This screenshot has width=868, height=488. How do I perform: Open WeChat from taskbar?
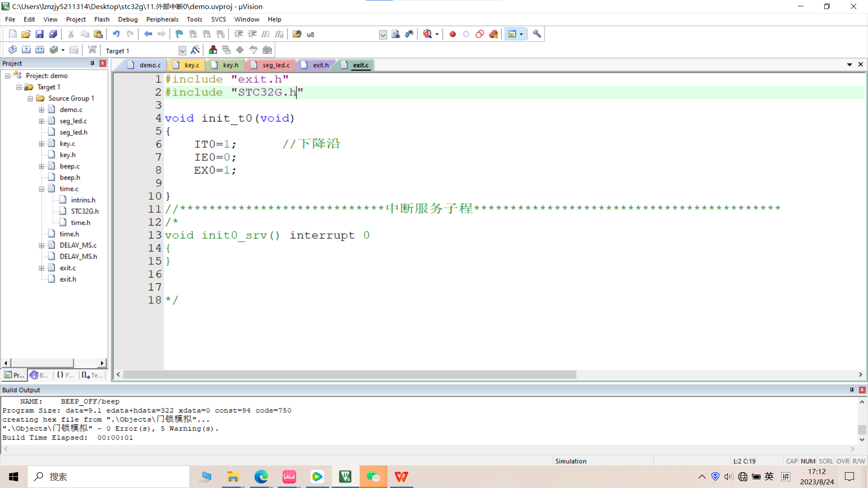tap(373, 477)
